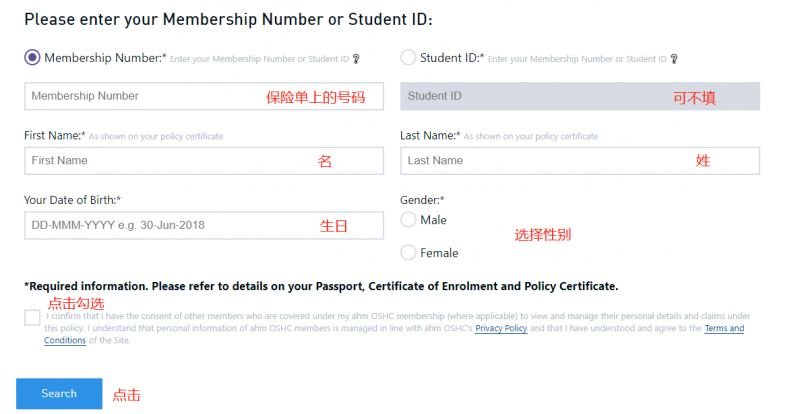Select Male as gender
Image resolution: width=800 pixels, height=414 pixels.
tap(408, 220)
